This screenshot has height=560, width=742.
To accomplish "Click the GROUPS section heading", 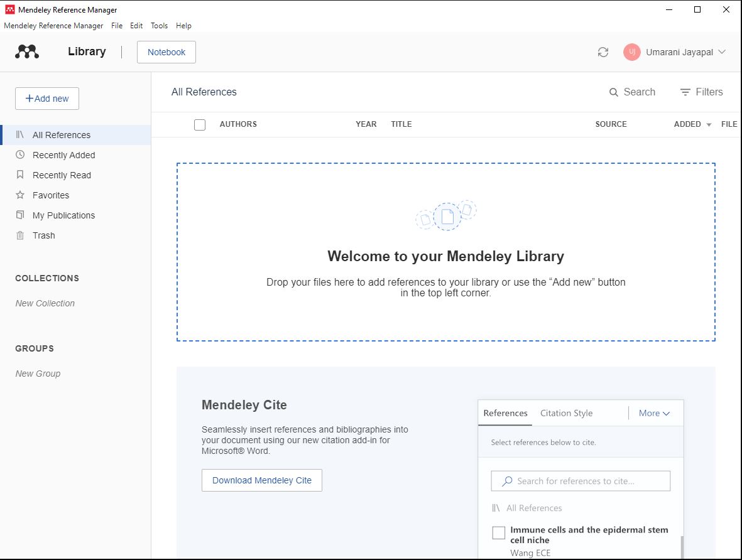I will coord(35,348).
